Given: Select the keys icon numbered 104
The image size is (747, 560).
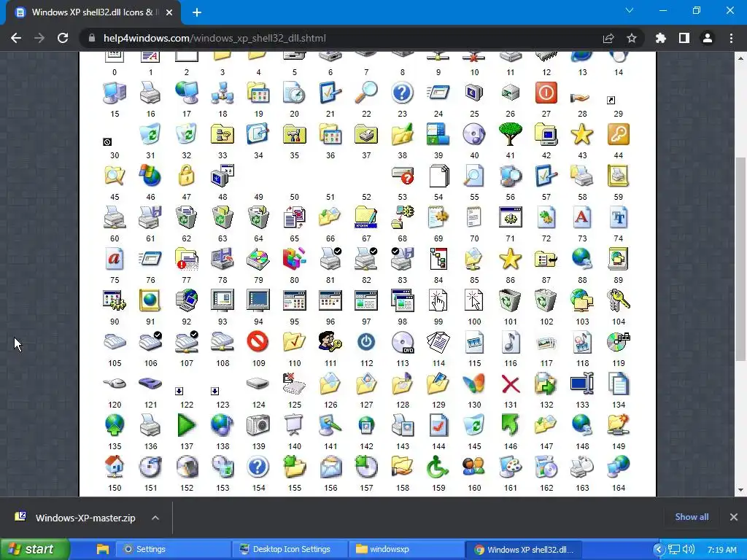Looking at the screenshot, I should point(618,300).
